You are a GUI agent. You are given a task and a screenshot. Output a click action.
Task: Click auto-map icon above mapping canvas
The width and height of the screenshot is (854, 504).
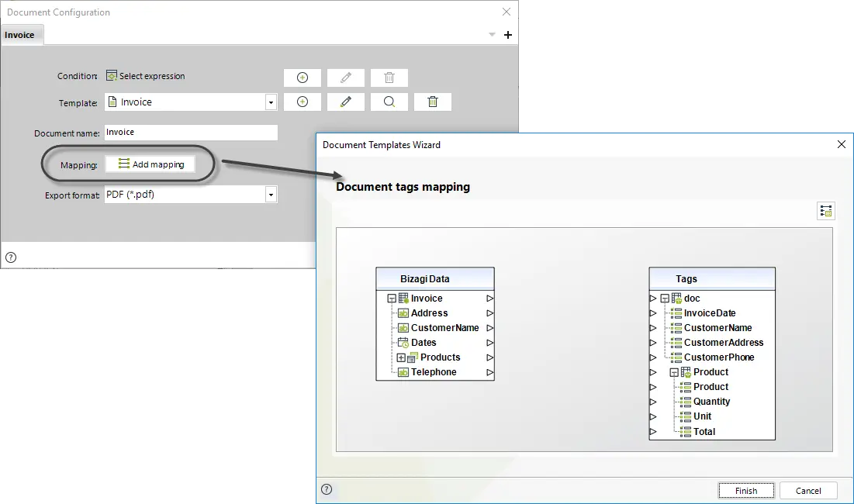pos(825,211)
